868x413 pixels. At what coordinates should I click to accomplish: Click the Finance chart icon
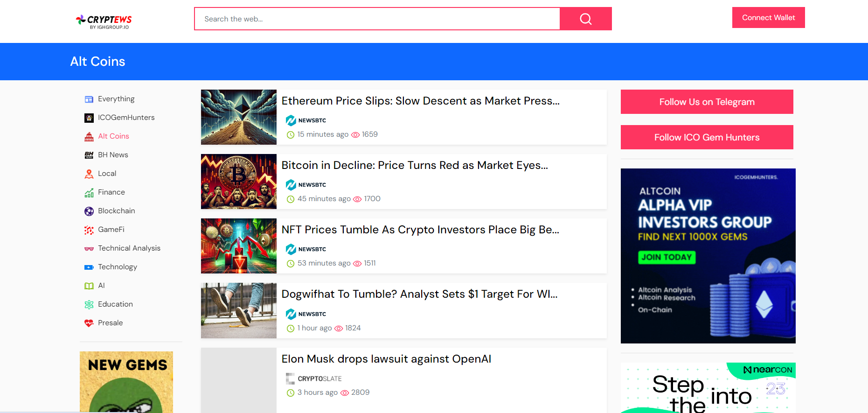[x=89, y=192]
